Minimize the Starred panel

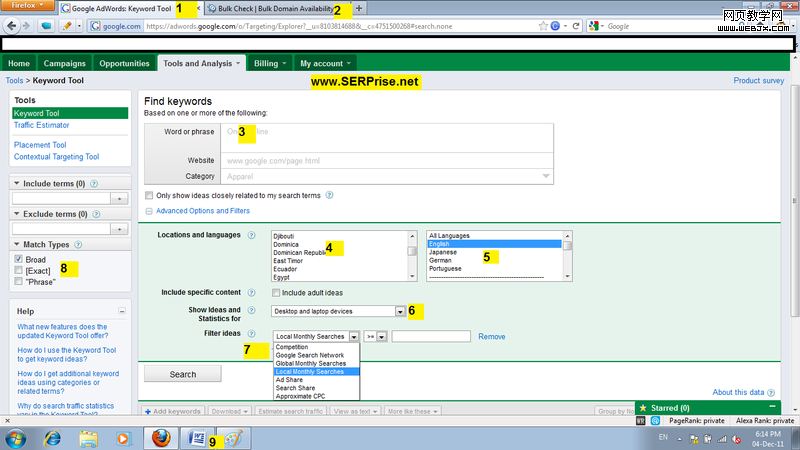(772, 408)
